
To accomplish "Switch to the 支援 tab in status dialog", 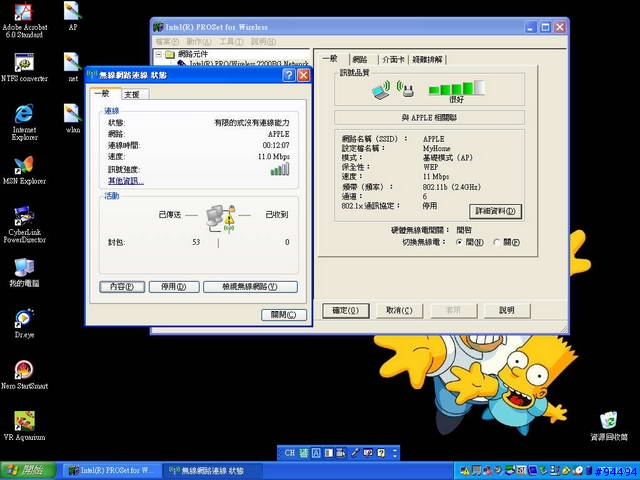I will click(x=132, y=95).
